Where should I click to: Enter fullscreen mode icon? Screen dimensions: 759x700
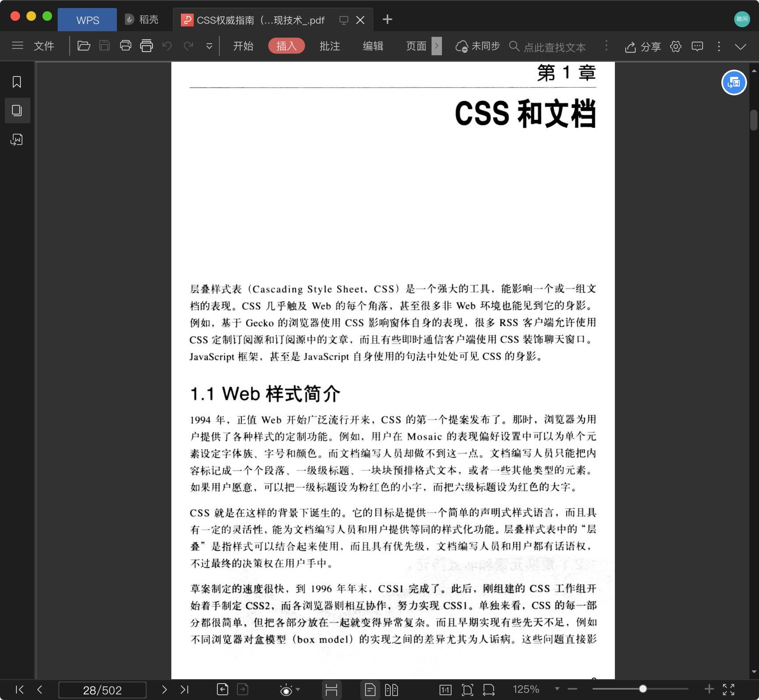pyautogui.click(x=729, y=690)
